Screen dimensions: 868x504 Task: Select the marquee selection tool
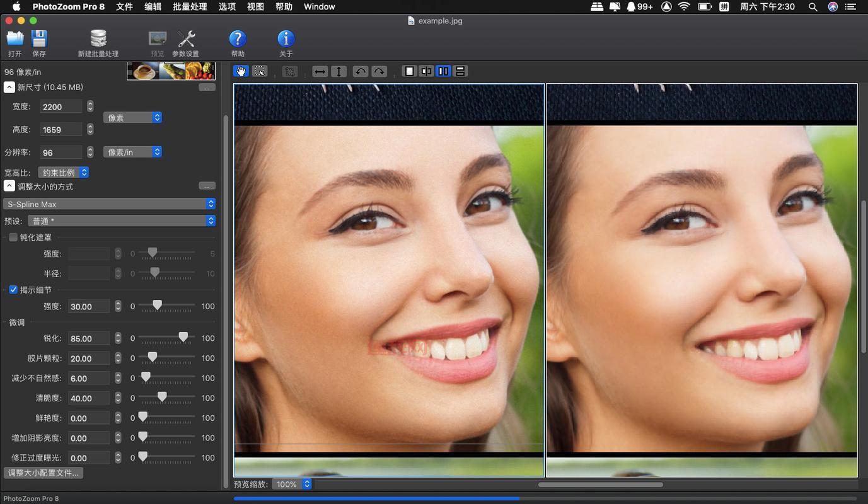point(259,71)
